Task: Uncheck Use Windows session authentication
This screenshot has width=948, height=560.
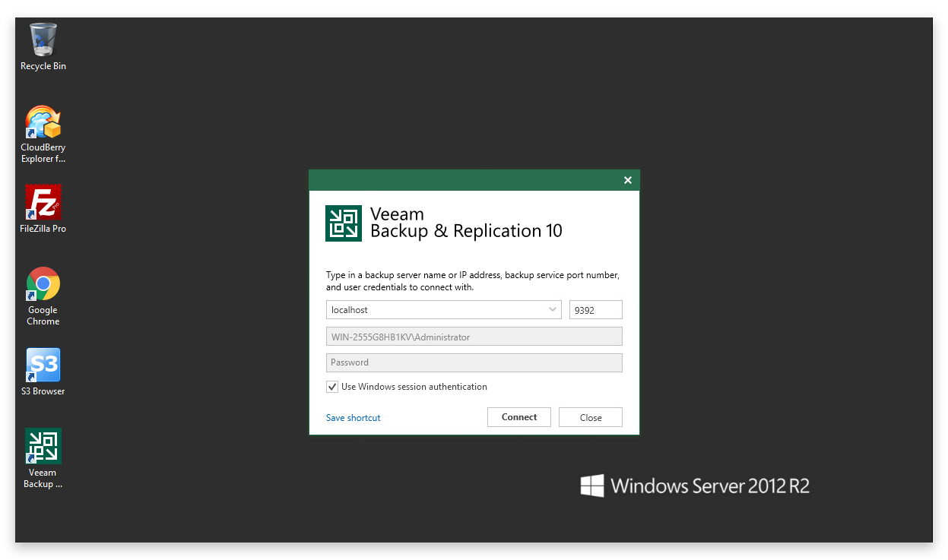Action: tap(332, 387)
